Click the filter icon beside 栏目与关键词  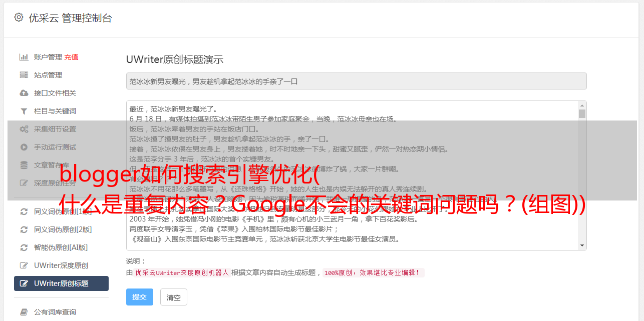(24, 111)
